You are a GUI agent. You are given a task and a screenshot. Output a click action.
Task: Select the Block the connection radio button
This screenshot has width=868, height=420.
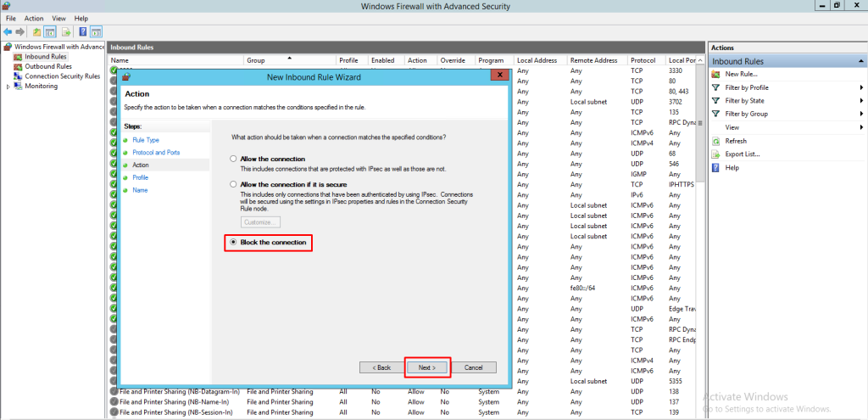click(x=234, y=243)
